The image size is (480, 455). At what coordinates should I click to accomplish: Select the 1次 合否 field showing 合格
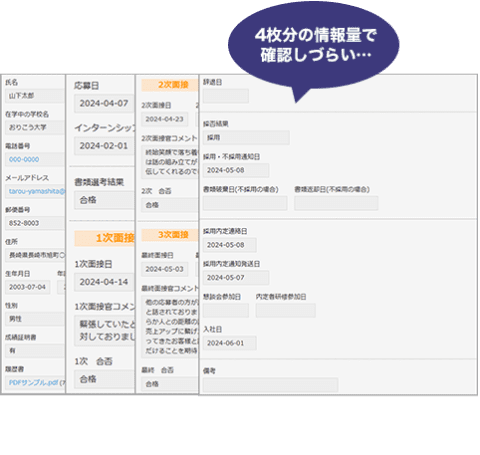click(x=104, y=379)
